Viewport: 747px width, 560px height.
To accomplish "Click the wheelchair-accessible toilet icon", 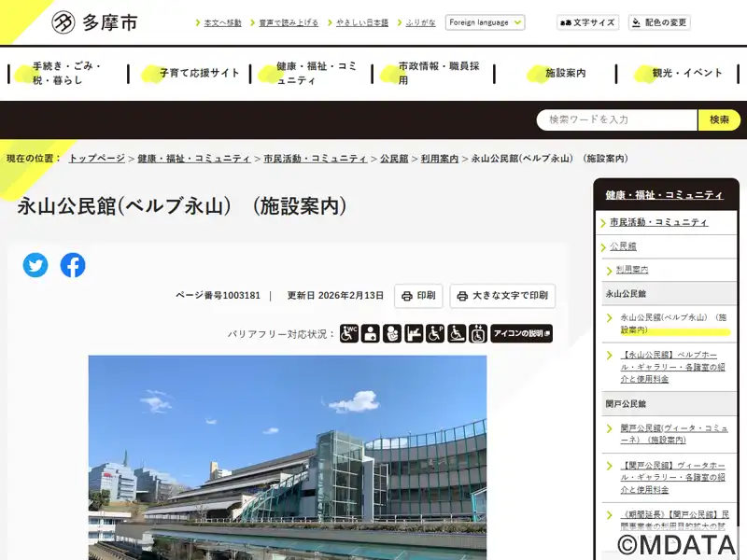I will (x=348, y=333).
